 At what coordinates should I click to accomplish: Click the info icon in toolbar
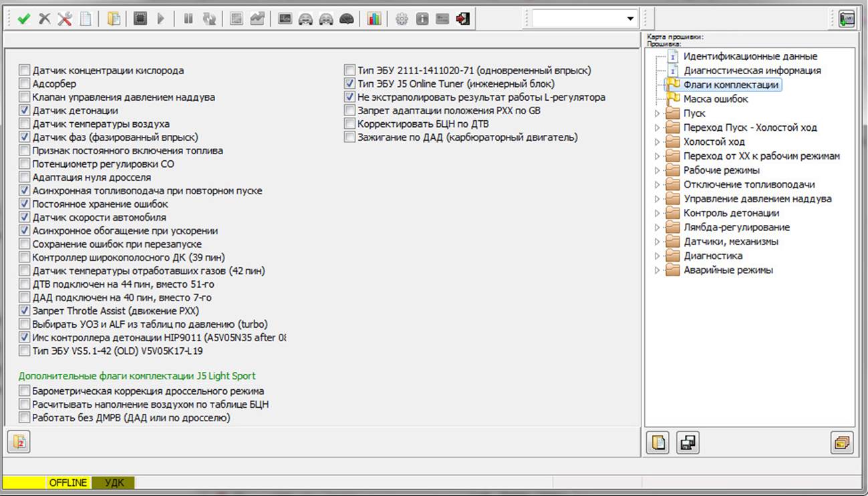(422, 19)
